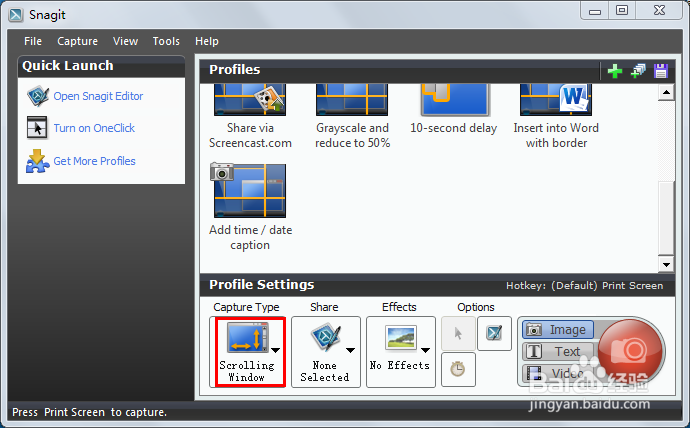
Task: Click the Profiles vertical scrollbar thumb
Action: (x=666, y=218)
